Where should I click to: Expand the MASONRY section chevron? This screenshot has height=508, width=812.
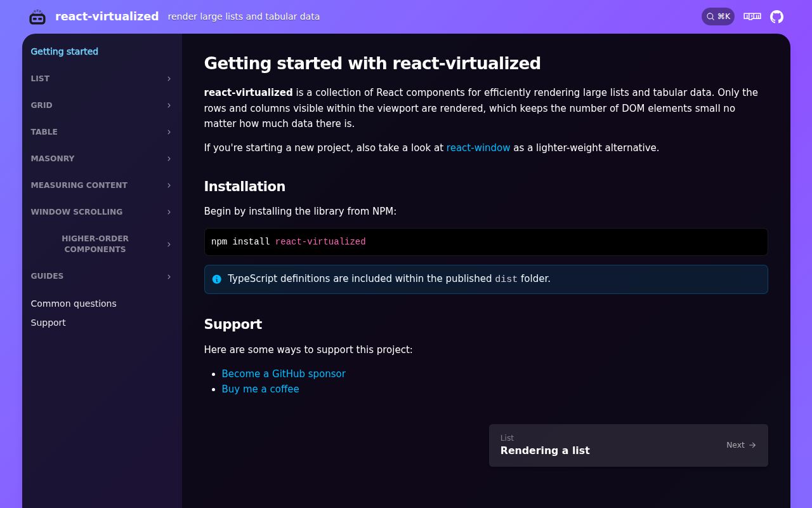click(169, 159)
